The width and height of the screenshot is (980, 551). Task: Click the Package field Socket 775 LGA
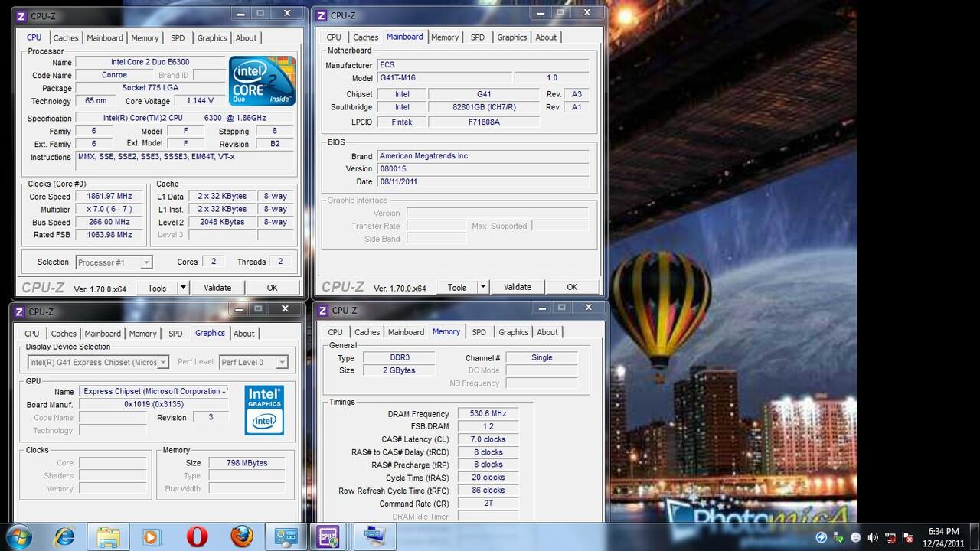[x=151, y=88]
